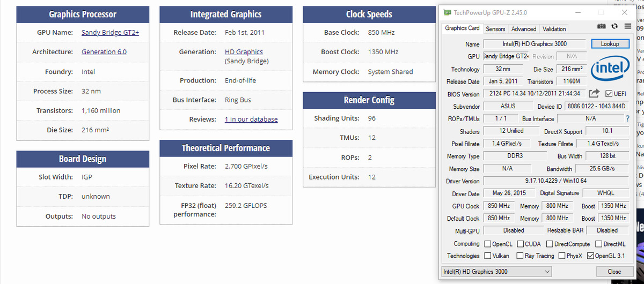Toggle the UEFI checkbox

[x=609, y=94]
